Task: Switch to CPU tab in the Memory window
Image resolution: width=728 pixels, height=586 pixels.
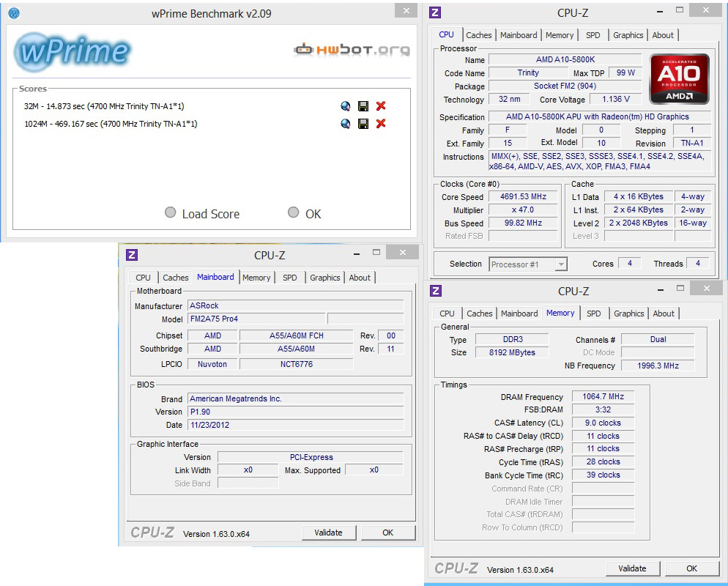Action: (x=447, y=314)
